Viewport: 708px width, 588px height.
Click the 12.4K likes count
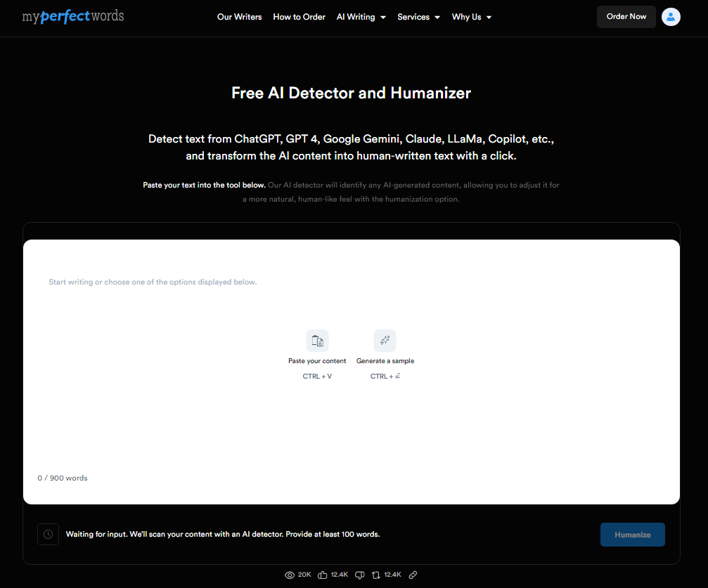[339, 575]
